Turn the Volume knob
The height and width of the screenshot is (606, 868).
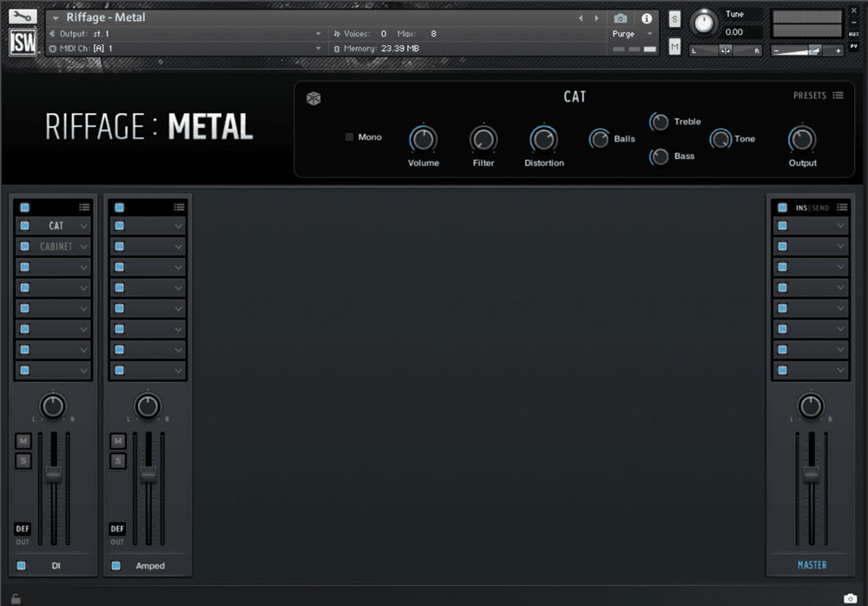pos(424,139)
